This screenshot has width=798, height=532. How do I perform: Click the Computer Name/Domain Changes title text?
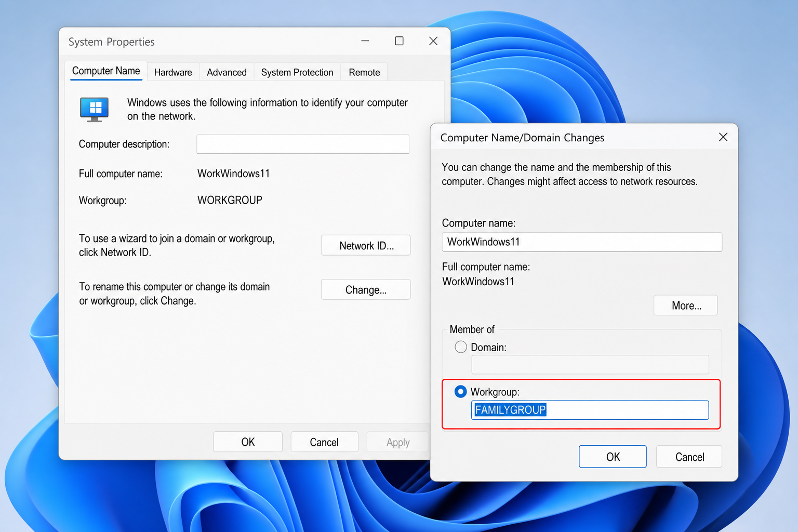click(522, 138)
